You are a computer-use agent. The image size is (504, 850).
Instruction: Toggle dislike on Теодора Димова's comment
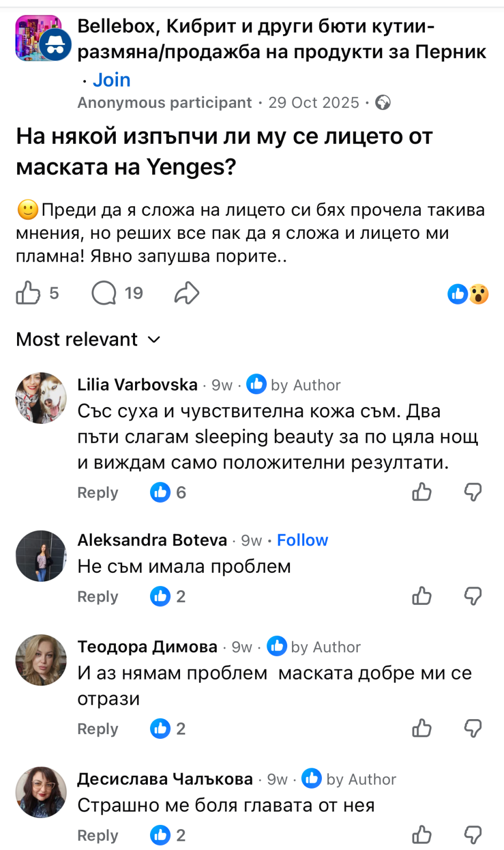[x=473, y=728]
